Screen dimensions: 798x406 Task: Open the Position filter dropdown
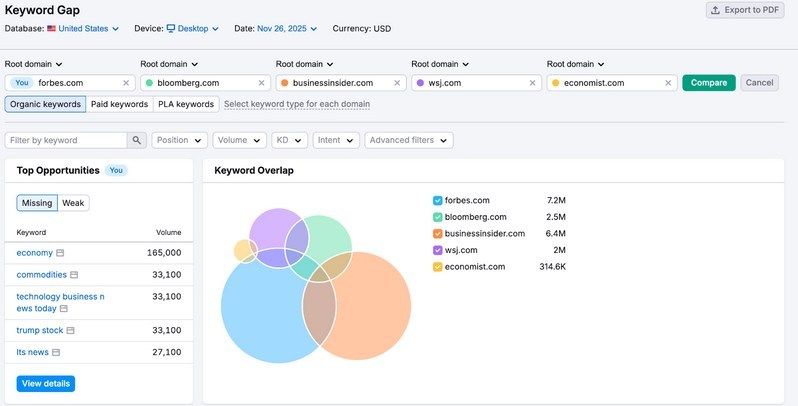point(179,140)
